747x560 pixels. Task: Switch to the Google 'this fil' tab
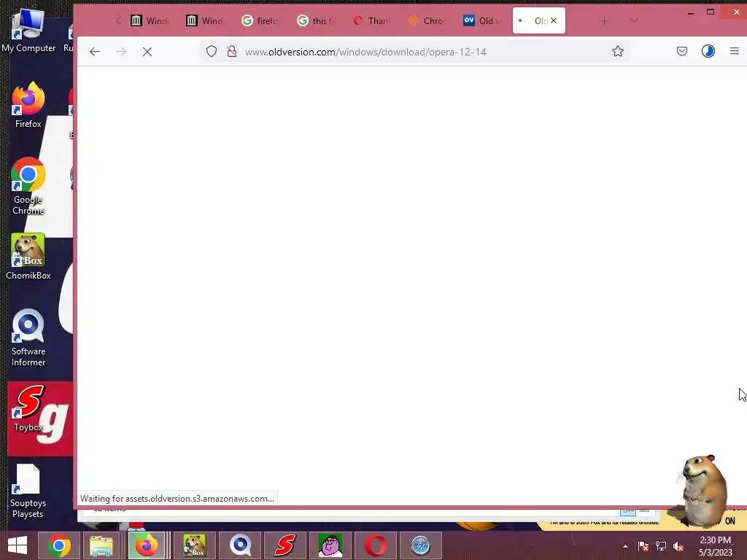[x=316, y=20]
